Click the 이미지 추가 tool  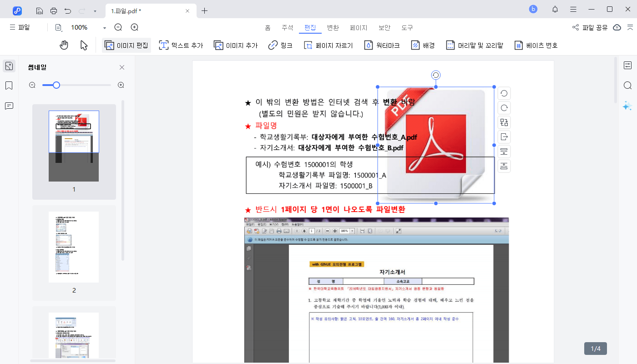coord(236,45)
